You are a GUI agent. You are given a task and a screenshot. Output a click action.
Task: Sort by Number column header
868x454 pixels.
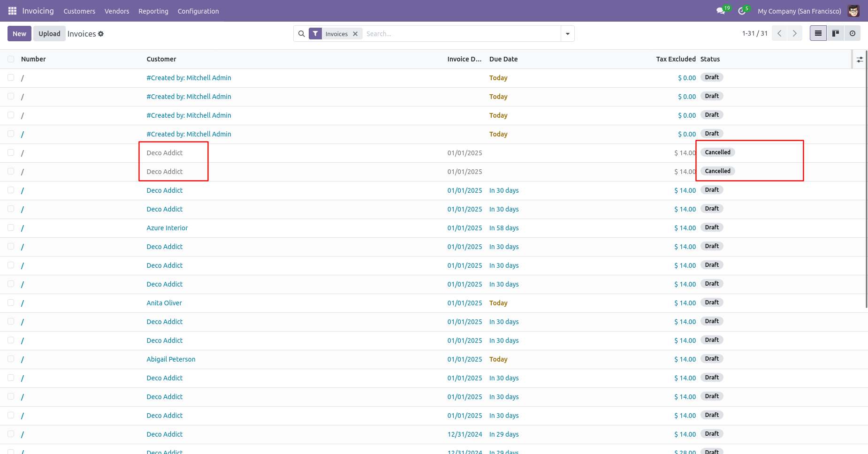[33, 59]
